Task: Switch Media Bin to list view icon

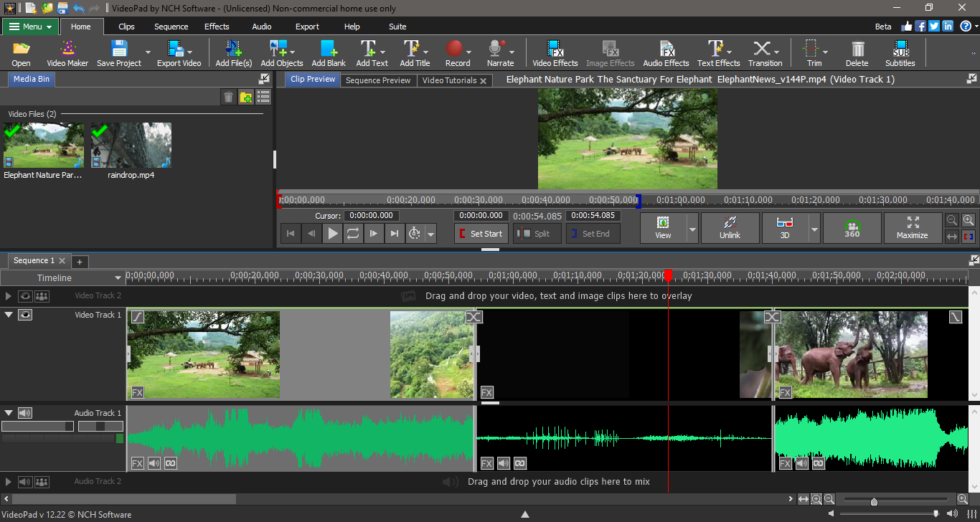Action: pyautogui.click(x=263, y=97)
